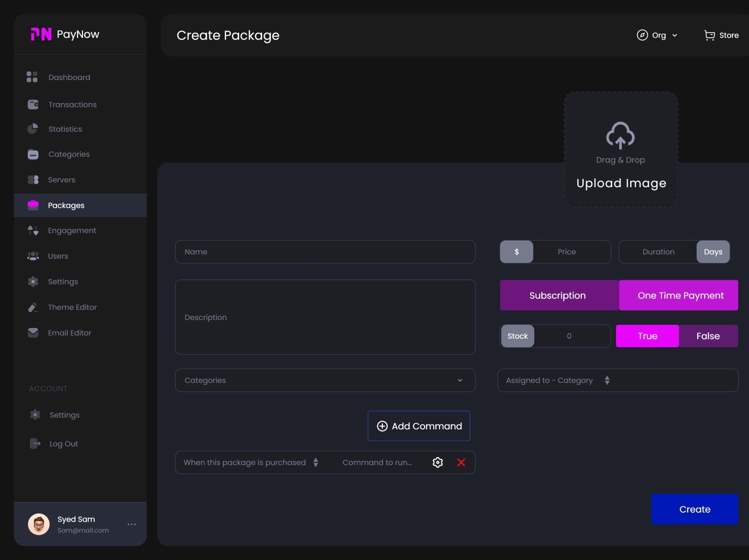Expand the Org switcher in the header

tap(657, 35)
